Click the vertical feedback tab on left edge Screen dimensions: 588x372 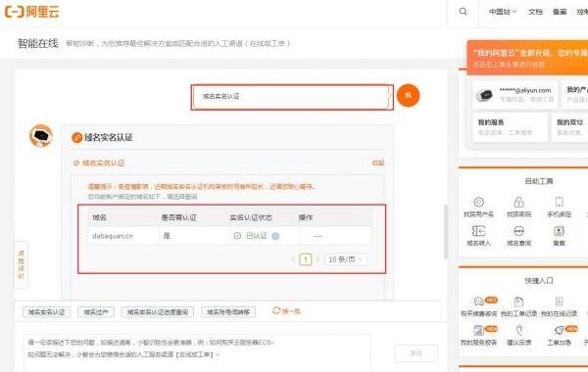(x=21, y=264)
